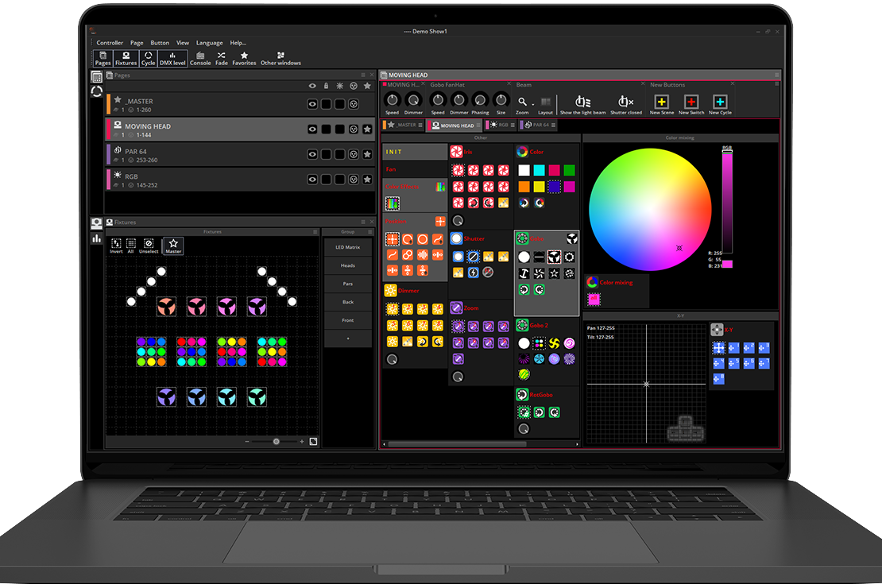The width and height of the screenshot is (882, 588).
Task: Toggle visibility eye for PAR 64 page
Action: pyautogui.click(x=312, y=154)
